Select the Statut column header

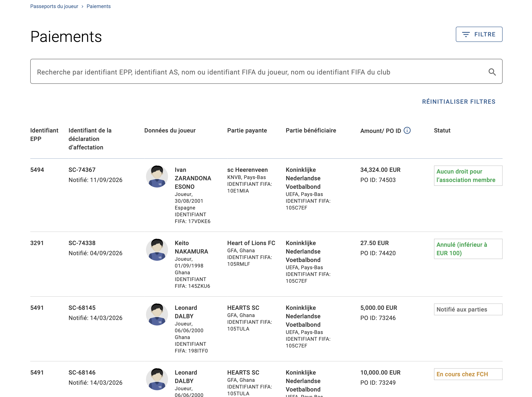(x=442, y=131)
